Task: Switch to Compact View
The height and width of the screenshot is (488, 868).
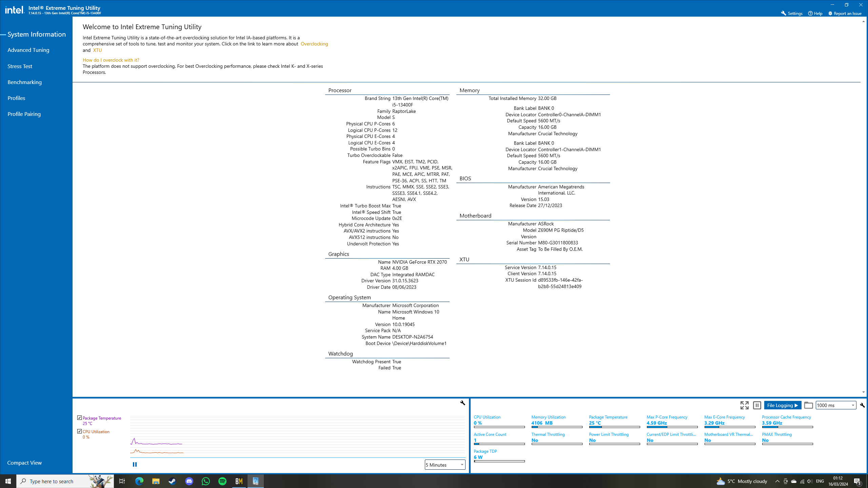Action: [x=24, y=463]
